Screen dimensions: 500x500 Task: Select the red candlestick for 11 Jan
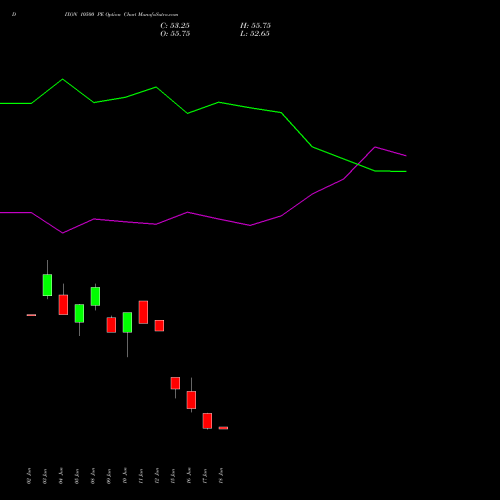[x=143, y=312]
